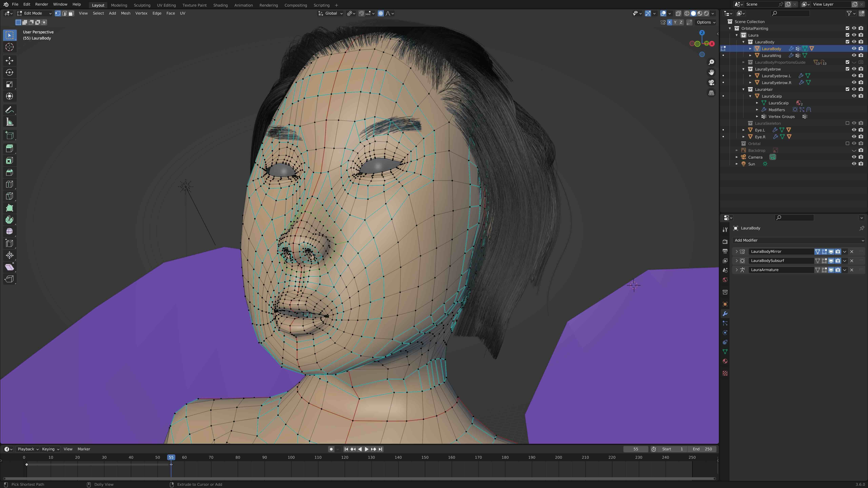Viewport: 868px width, 488px height.
Task: Select the Inset Faces tool
Action: [x=9, y=161]
